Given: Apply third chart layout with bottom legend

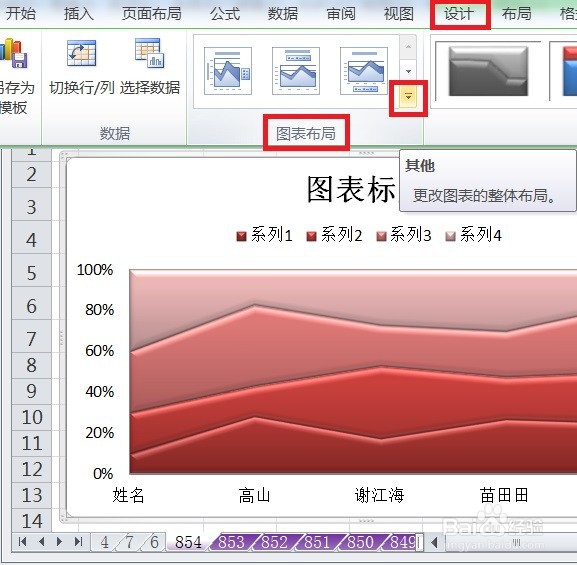Looking at the screenshot, I should (x=364, y=71).
